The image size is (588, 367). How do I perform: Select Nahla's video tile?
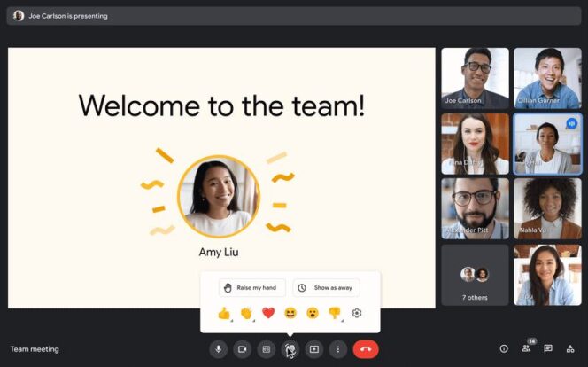click(547, 208)
